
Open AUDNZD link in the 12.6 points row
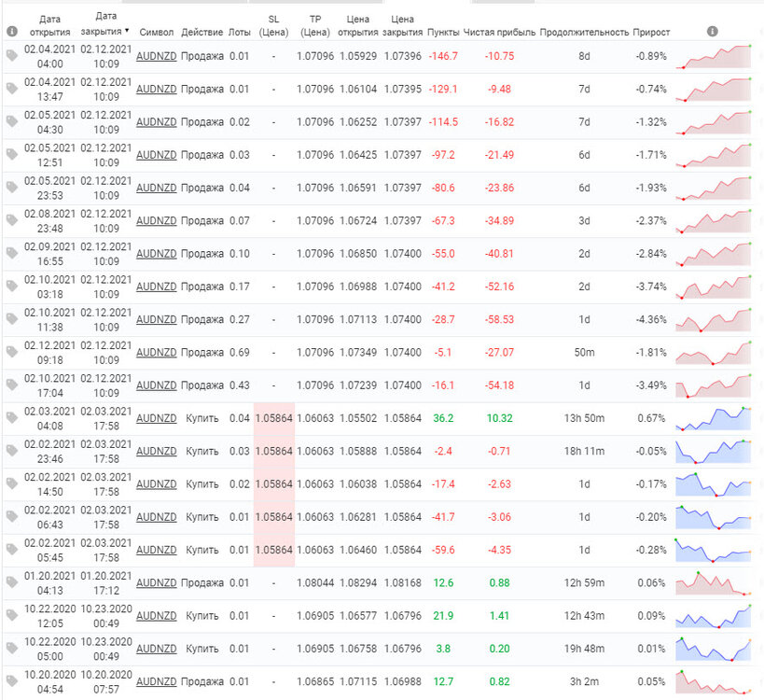(156, 582)
